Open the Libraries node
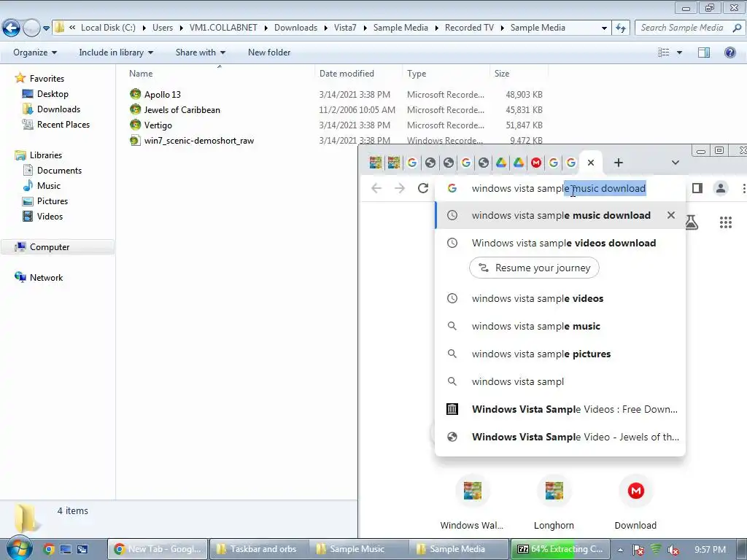Viewport: 747px width, 560px height. [x=46, y=155]
